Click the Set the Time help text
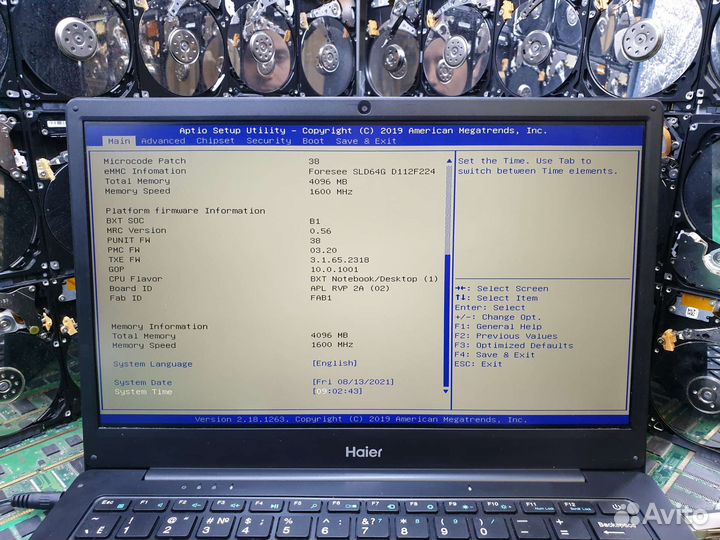 click(537, 166)
